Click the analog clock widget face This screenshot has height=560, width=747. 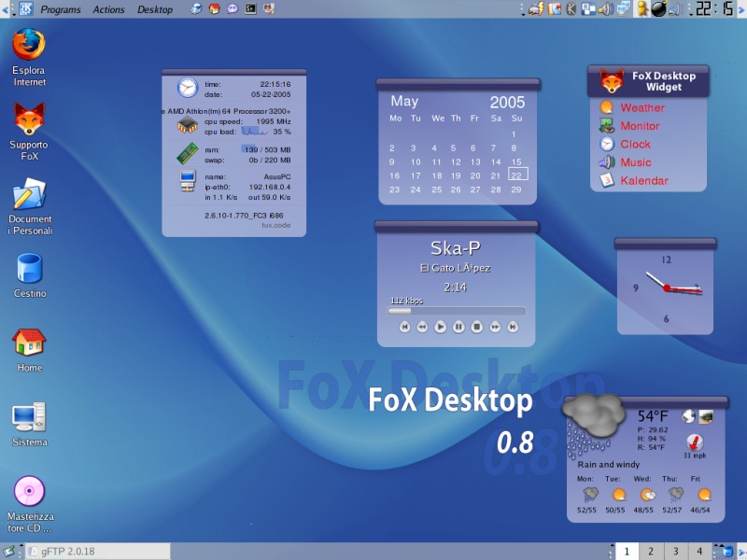coord(665,291)
